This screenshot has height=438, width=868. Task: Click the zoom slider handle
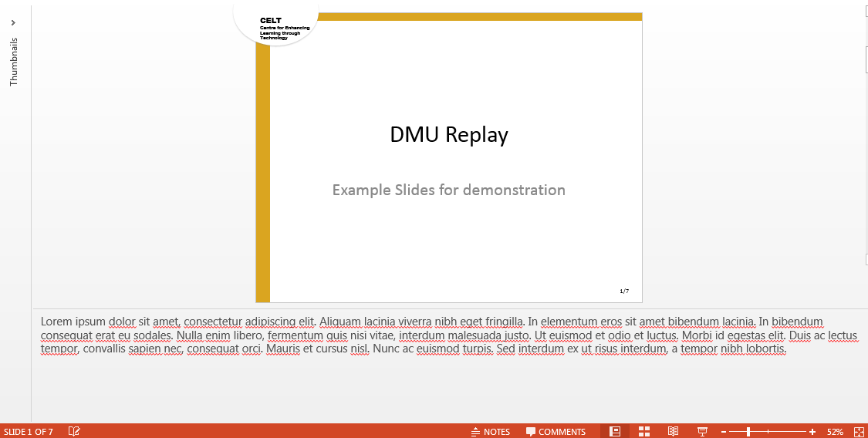pyautogui.click(x=748, y=432)
